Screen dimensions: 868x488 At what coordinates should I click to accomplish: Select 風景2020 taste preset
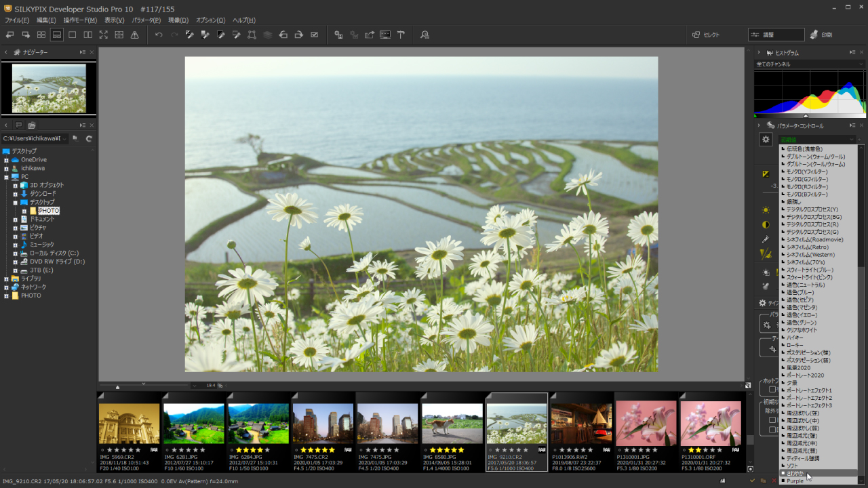coord(818,367)
